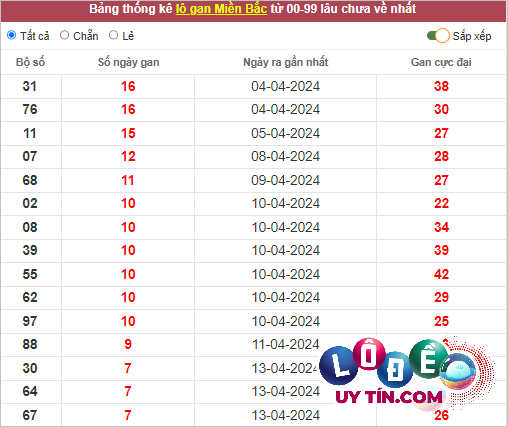Viewport: 508px width, 427px height.
Task: Select number 62 in Bộ số column
Action: [30, 297]
